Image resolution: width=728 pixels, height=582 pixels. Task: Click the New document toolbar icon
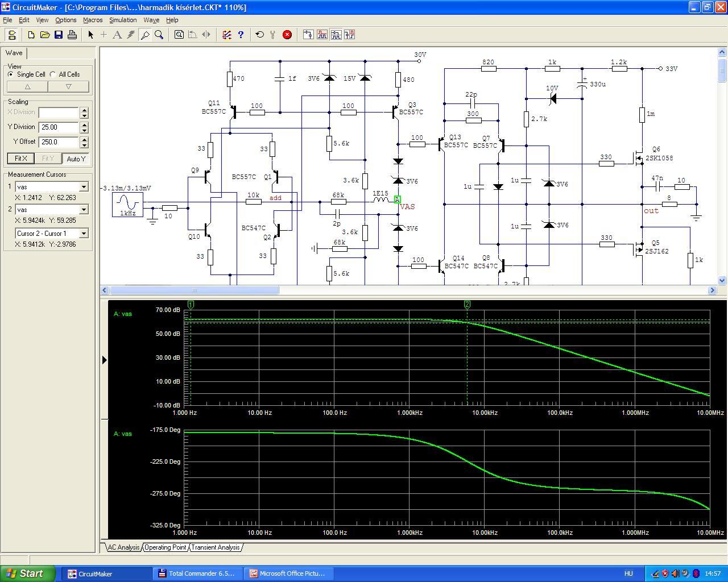pos(31,35)
